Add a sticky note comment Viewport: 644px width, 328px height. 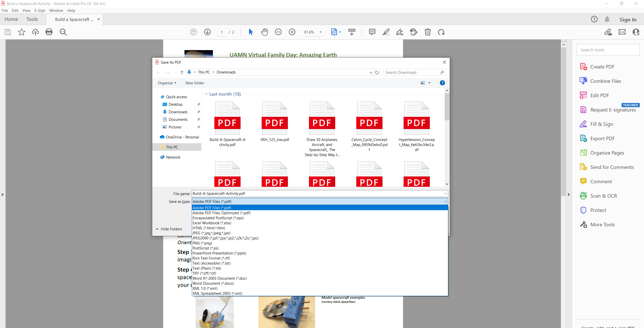point(372,32)
